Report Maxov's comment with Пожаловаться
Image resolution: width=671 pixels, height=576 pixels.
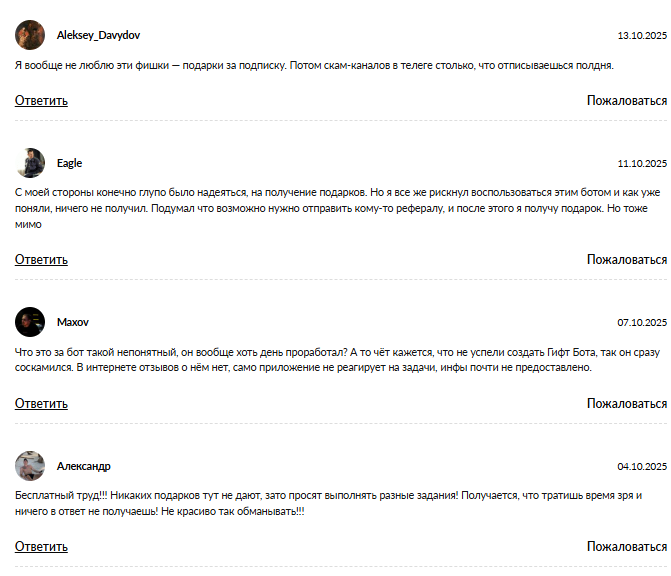(626, 403)
